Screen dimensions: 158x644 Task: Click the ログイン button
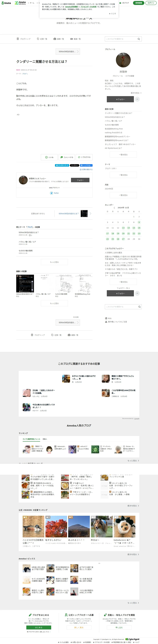click(151, 3)
